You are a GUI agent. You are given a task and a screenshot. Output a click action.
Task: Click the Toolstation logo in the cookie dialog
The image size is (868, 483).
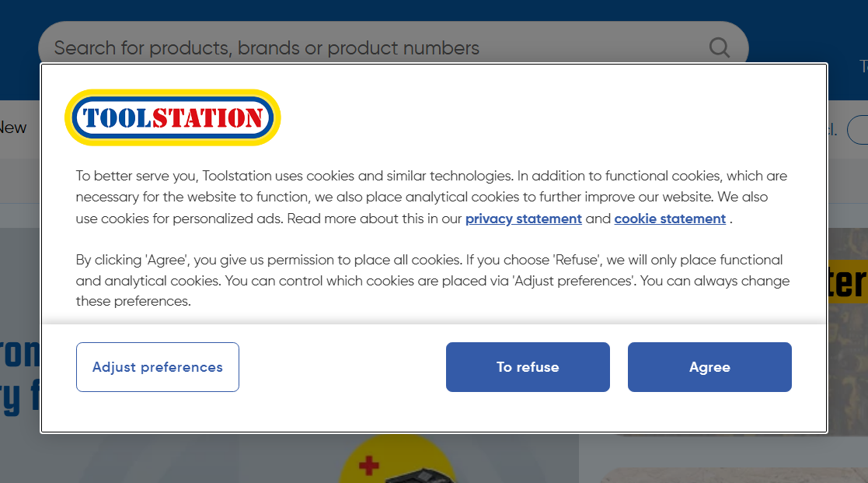[x=173, y=117]
